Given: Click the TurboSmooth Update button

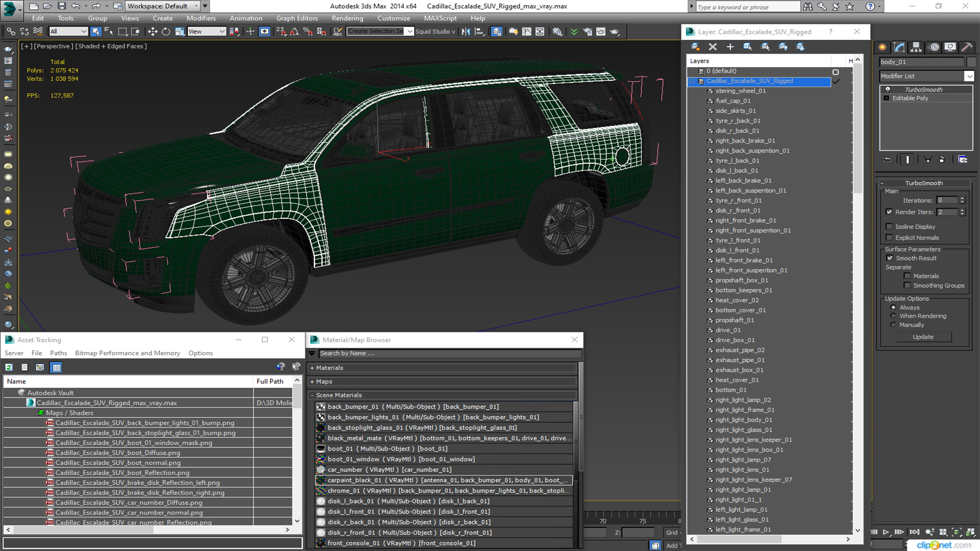Looking at the screenshot, I should coord(923,337).
